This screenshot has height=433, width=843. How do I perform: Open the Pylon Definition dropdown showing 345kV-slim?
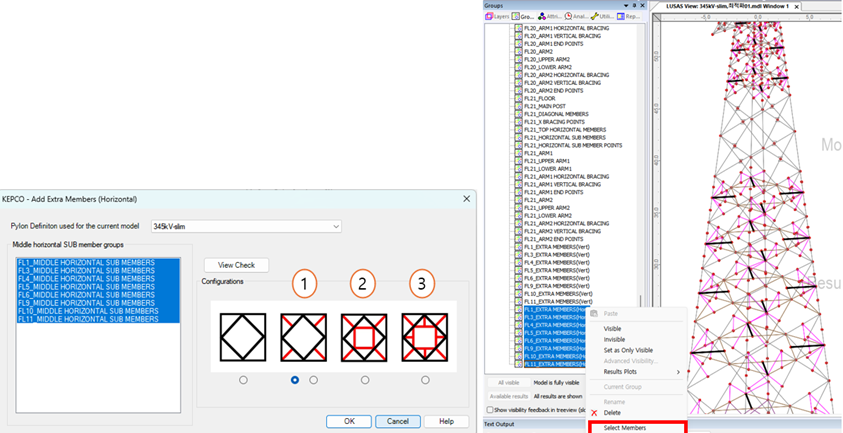point(246,227)
